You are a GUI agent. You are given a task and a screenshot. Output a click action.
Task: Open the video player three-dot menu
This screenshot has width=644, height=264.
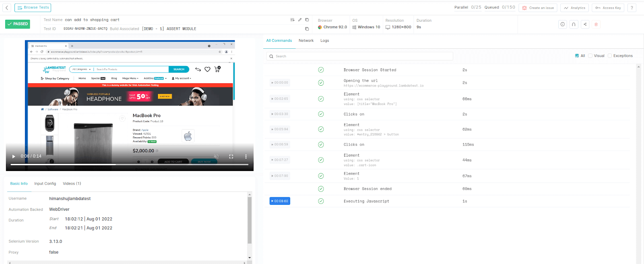click(246, 157)
